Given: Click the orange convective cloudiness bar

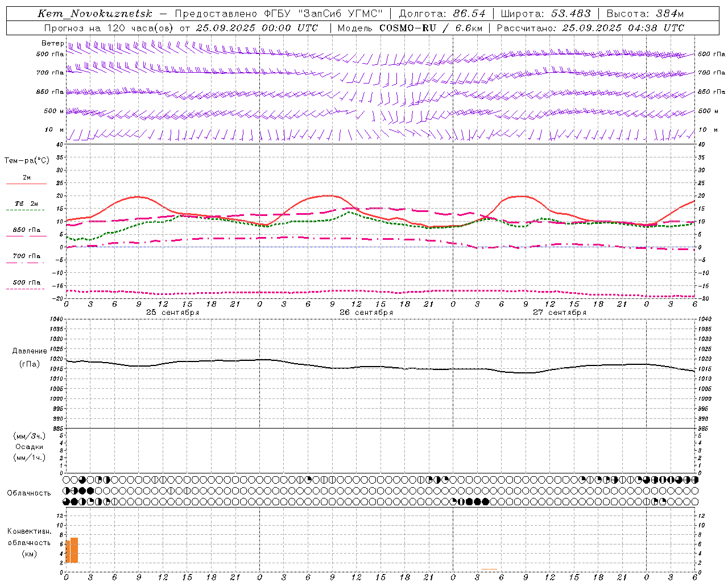Looking at the screenshot, I should 72,550.
